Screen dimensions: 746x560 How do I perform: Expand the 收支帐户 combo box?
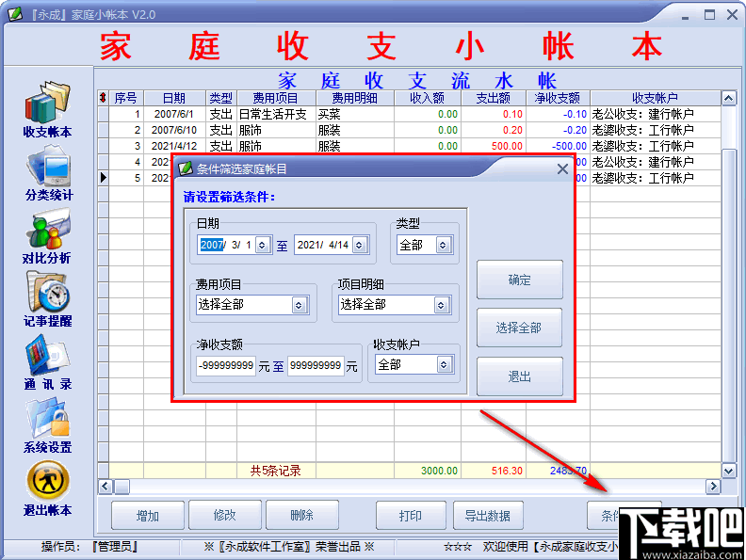(x=444, y=365)
